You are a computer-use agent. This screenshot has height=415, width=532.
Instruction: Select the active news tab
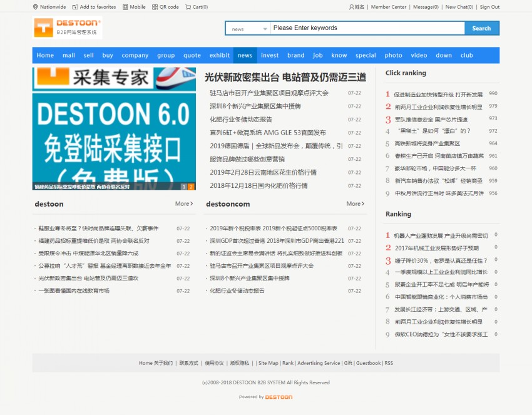245,55
